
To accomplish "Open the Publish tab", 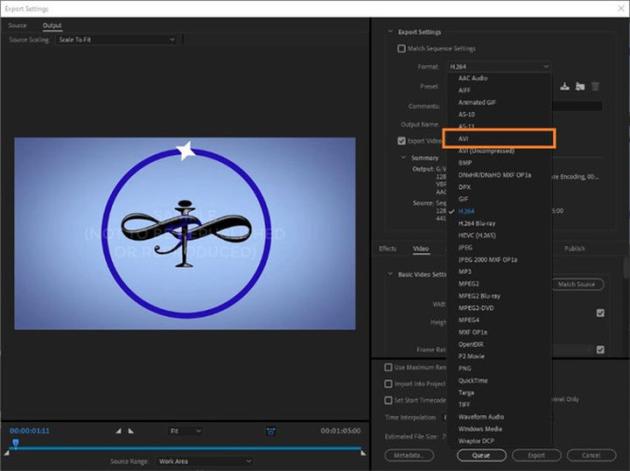I will coord(575,249).
